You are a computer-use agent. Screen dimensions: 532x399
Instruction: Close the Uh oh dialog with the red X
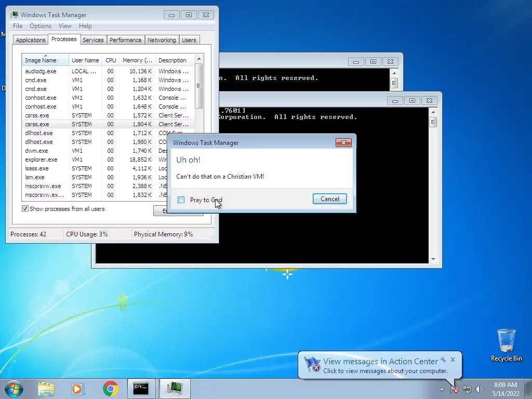click(343, 142)
